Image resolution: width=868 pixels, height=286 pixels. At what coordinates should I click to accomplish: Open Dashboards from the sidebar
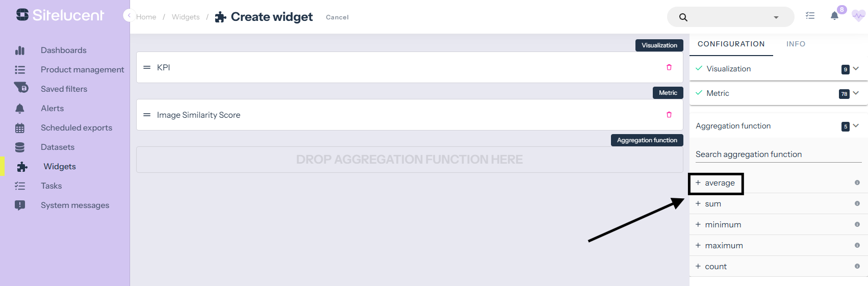pyautogui.click(x=63, y=50)
